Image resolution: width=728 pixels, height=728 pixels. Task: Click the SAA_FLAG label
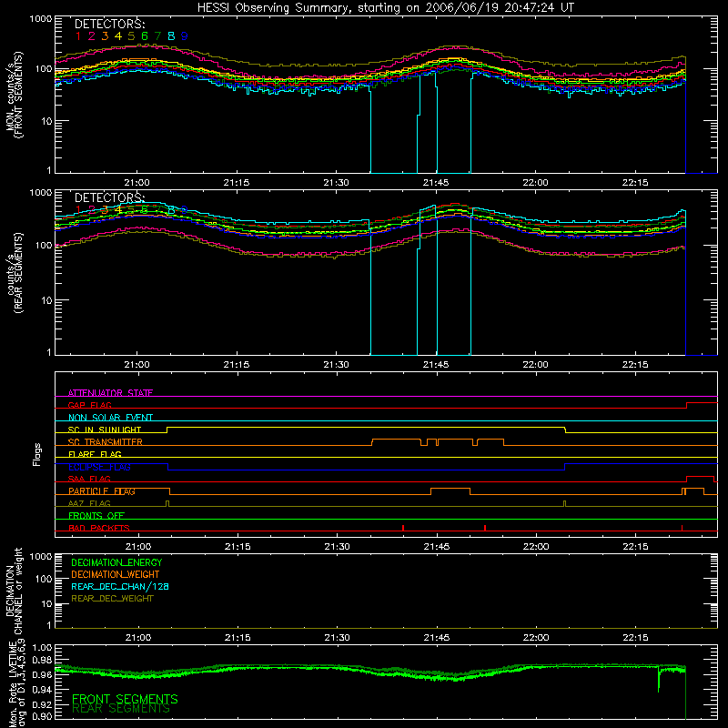pyautogui.click(x=89, y=479)
